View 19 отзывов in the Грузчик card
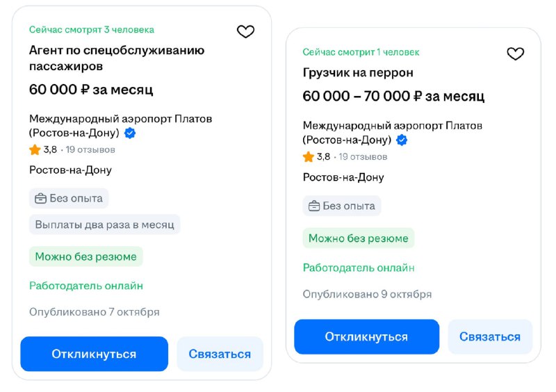The image size is (556, 392). coord(363,156)
